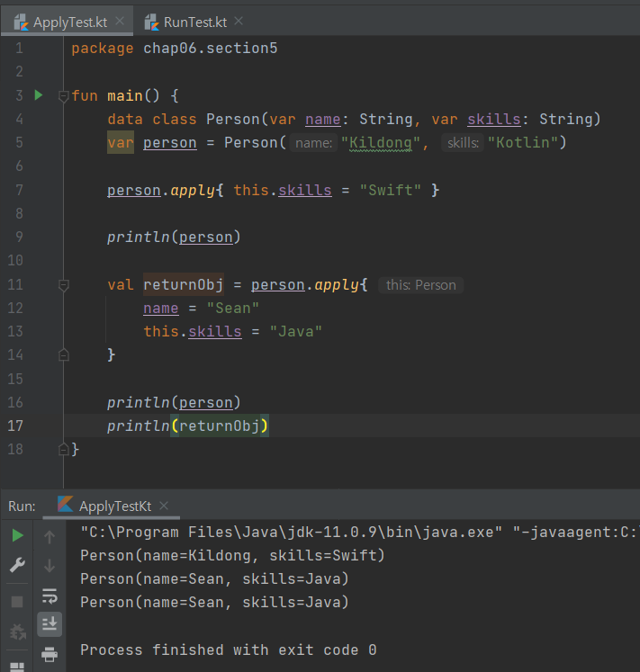
Task: Rerun ApplyTestKt with the green play button
Action: tap(17, 535)
